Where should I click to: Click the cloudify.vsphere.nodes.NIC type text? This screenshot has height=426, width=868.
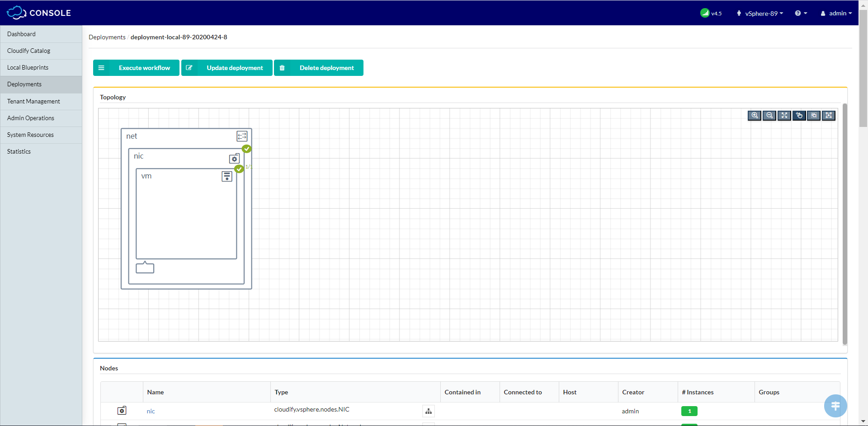pyautogui.click(x=311, y=409)
